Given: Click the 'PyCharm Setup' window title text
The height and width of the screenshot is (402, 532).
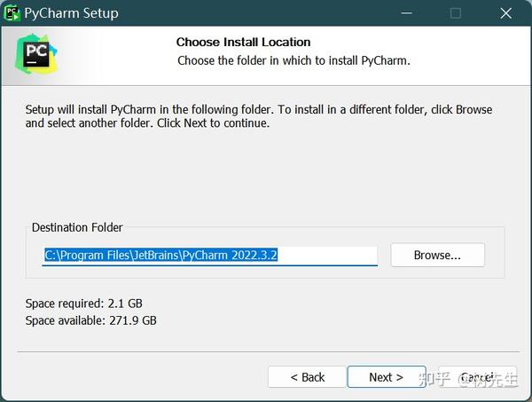Looking at the screenshot, I should (71, 13).
